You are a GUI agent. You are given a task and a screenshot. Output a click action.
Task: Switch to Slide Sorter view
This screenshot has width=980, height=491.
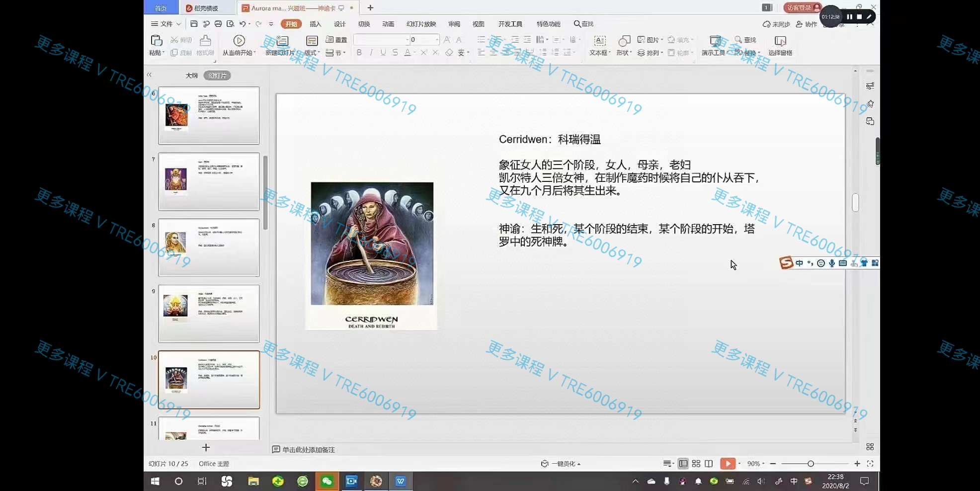pyautogui.click(x=696, y=464)
